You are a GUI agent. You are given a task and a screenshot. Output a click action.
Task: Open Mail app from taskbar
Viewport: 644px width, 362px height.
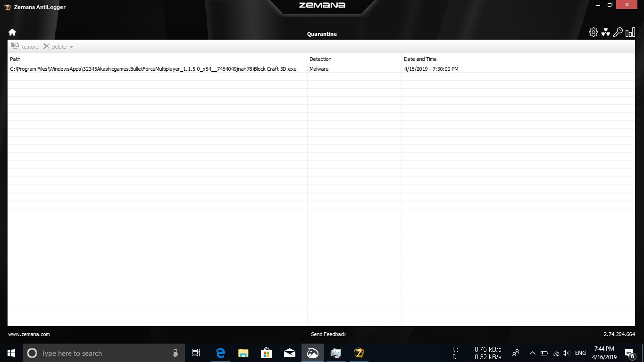(289, 353)
